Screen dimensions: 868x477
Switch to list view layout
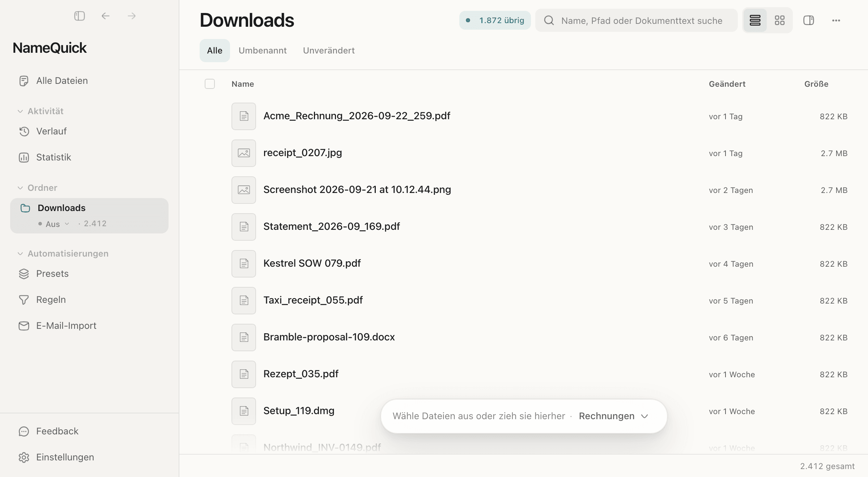(x=755, y=20)
